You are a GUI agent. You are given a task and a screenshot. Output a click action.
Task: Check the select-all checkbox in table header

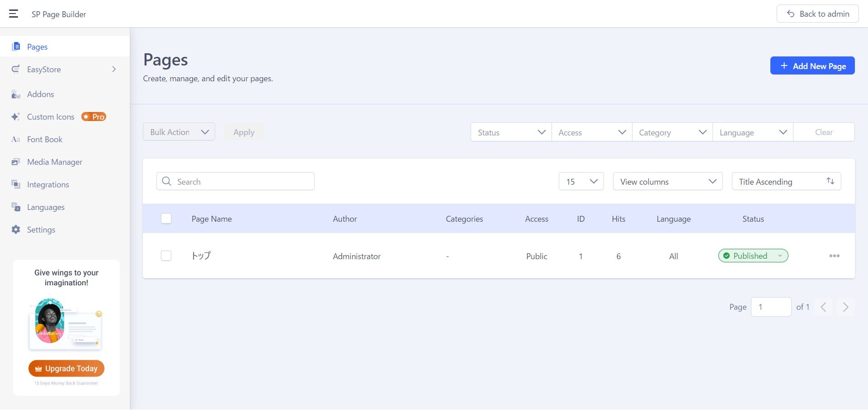(x=166, y=219)
